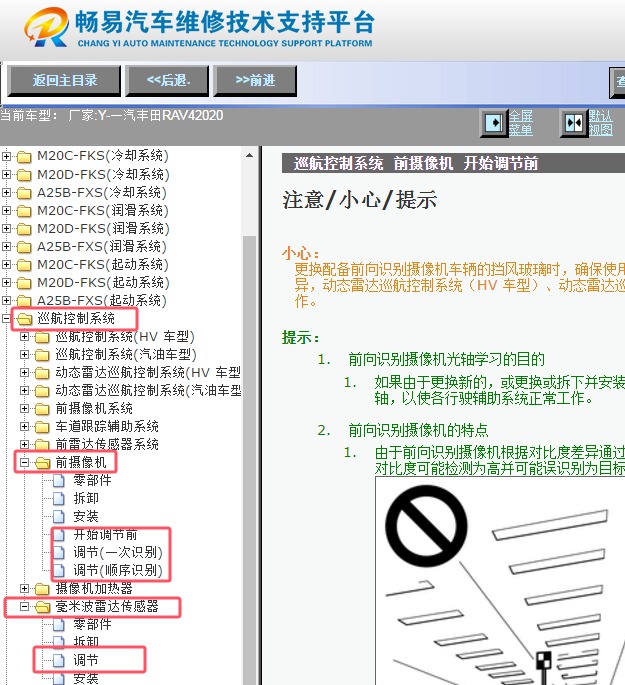Expand M20C-FKS(冷却系统) tree node
The height and width of the screenshot is (685, 625).
[6, 156]
